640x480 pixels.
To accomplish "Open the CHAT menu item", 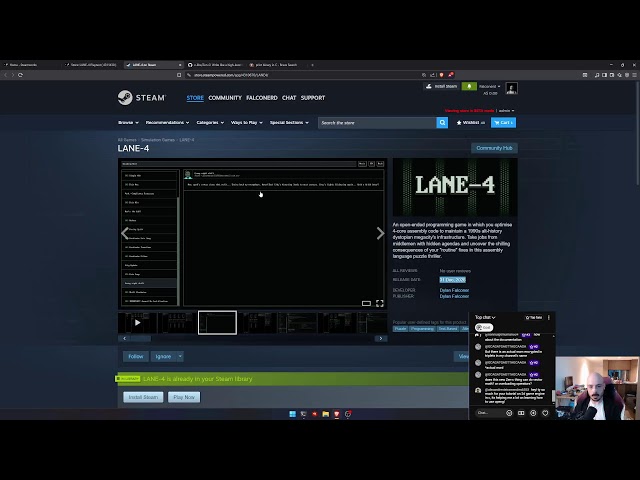I will point(289,98).
